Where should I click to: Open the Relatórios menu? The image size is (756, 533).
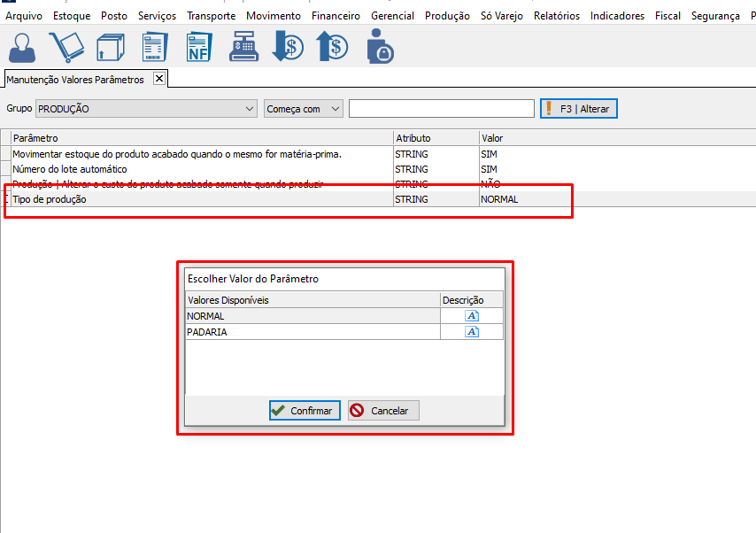557,16
